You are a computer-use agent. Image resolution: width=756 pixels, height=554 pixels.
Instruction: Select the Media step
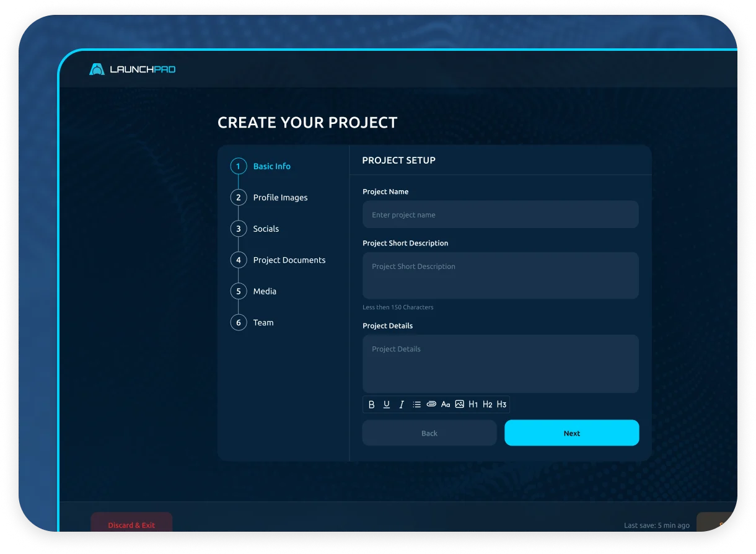265,291
